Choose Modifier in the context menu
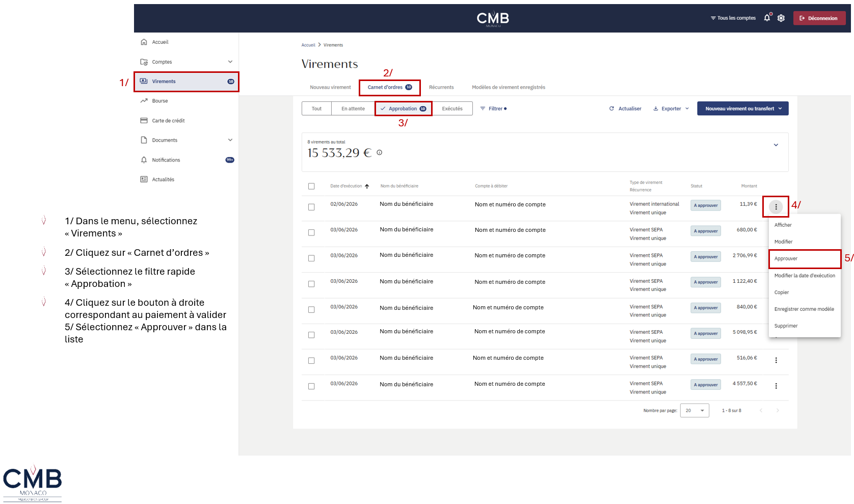 click(x=805, y=242)
